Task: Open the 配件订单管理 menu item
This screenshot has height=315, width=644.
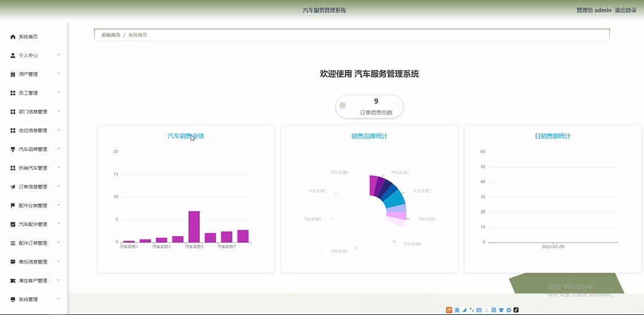Action: coord(34,243)
